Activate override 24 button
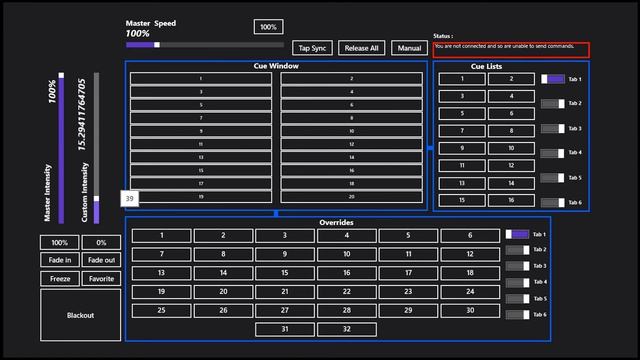 [470, 292]
